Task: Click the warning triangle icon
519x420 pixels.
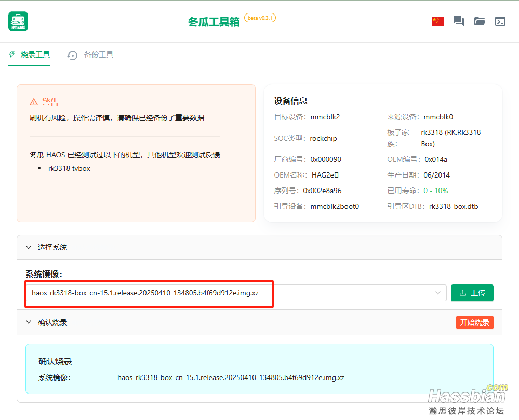Action: (34, 102)
